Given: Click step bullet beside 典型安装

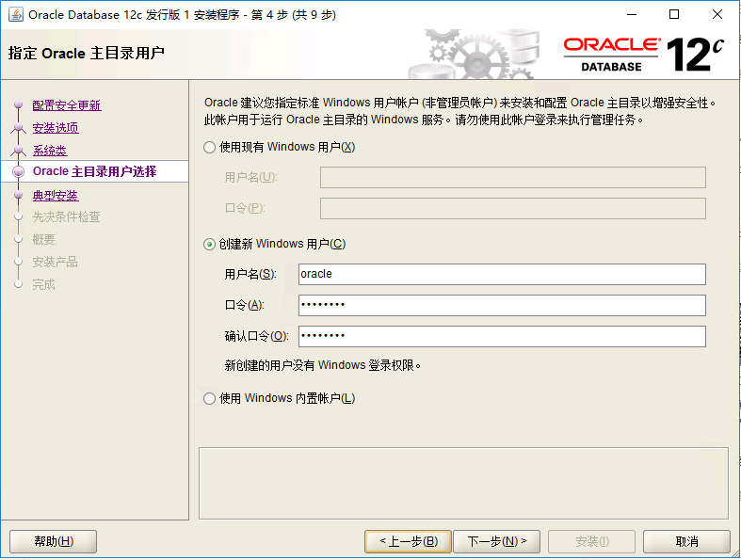Looking at the screenshot, I should coord(19,195).
